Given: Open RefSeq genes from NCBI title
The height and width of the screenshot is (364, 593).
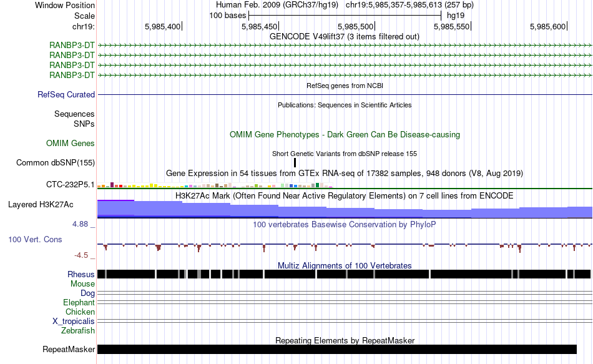Looking at the screenshot, I should [345, 86].
